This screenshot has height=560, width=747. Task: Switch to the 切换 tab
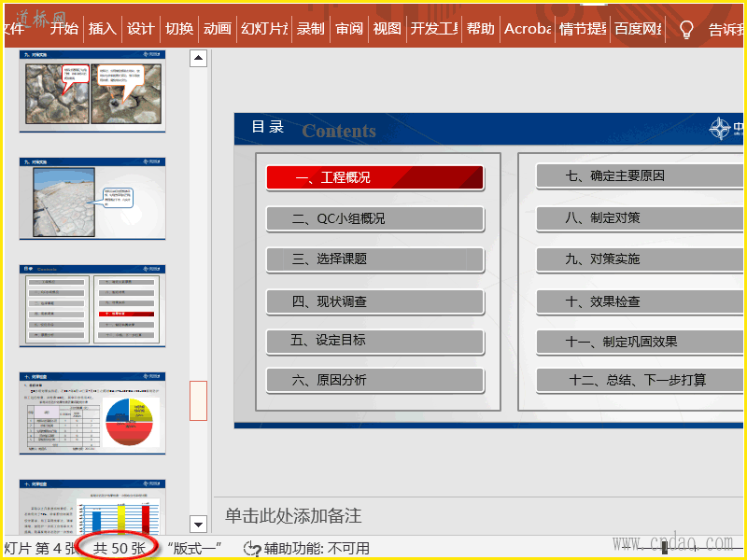click(x=179, y=29)
